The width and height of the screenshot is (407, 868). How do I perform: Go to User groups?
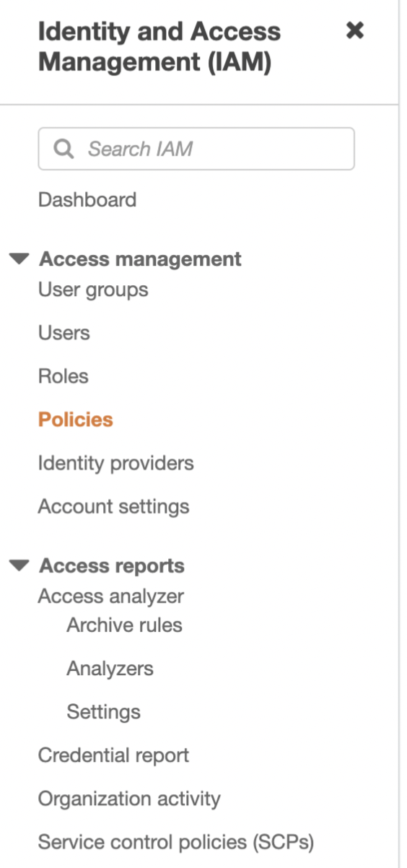(x=93, y=290)
